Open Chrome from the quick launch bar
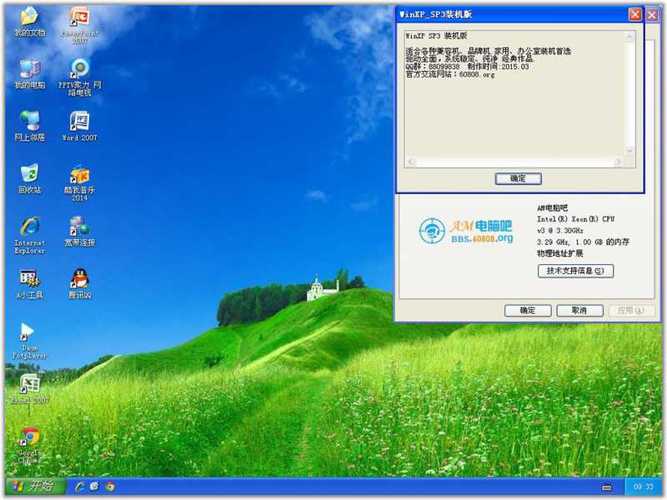Image resolution: width=667 pixels, height=500 pixels. click(x=110, y=486)
